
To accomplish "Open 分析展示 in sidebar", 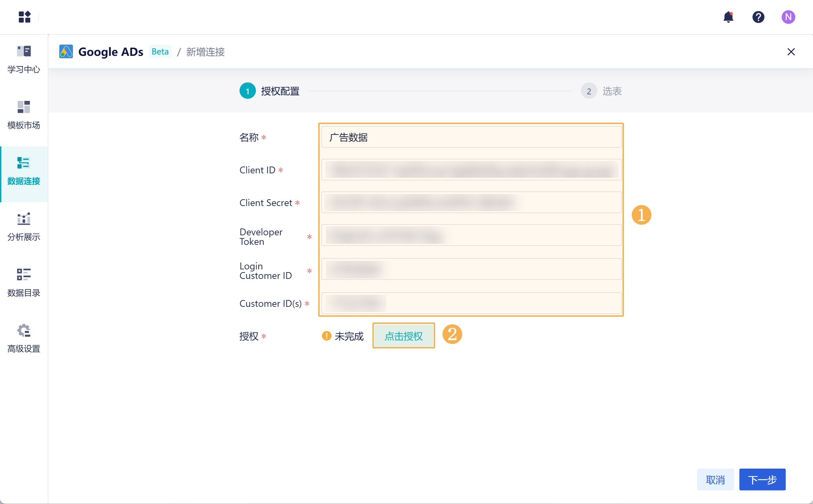I will [x=24, y=227].
